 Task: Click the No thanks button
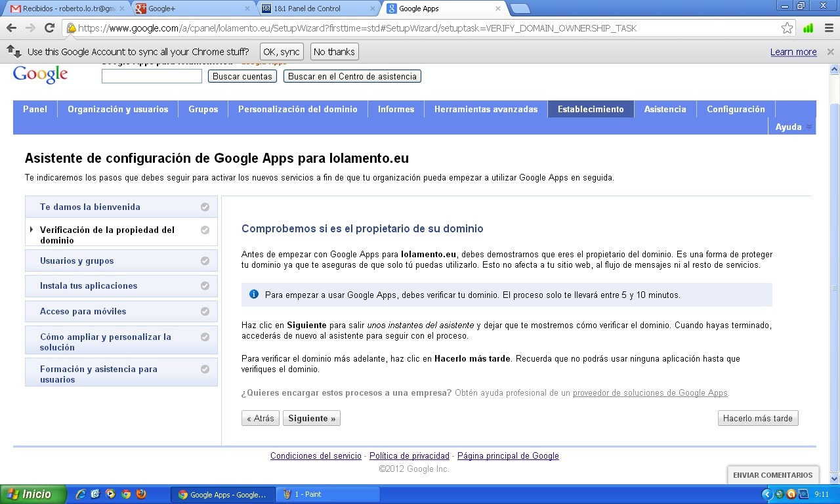click(334, 52)
